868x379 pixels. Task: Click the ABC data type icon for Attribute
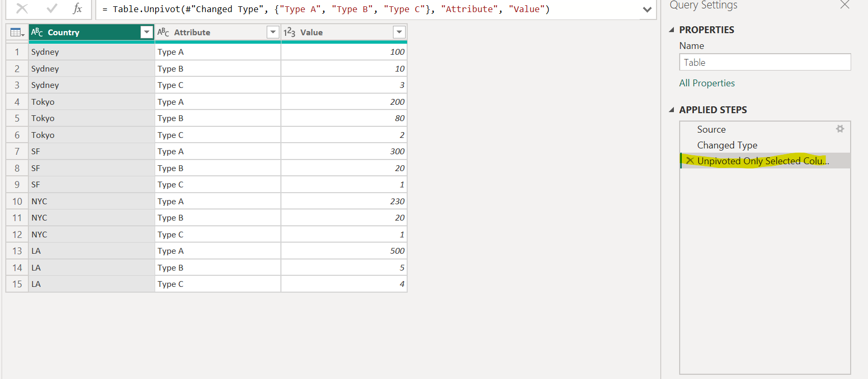click(x=163, y=32)
